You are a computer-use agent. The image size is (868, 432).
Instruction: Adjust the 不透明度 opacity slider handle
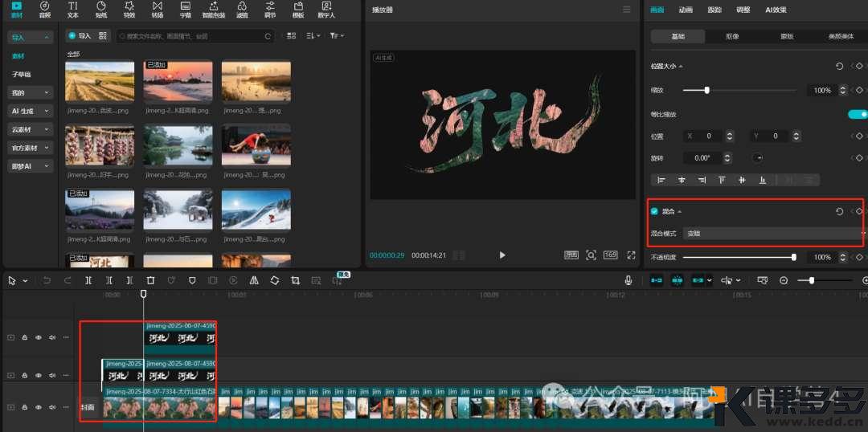pos(794,257)
